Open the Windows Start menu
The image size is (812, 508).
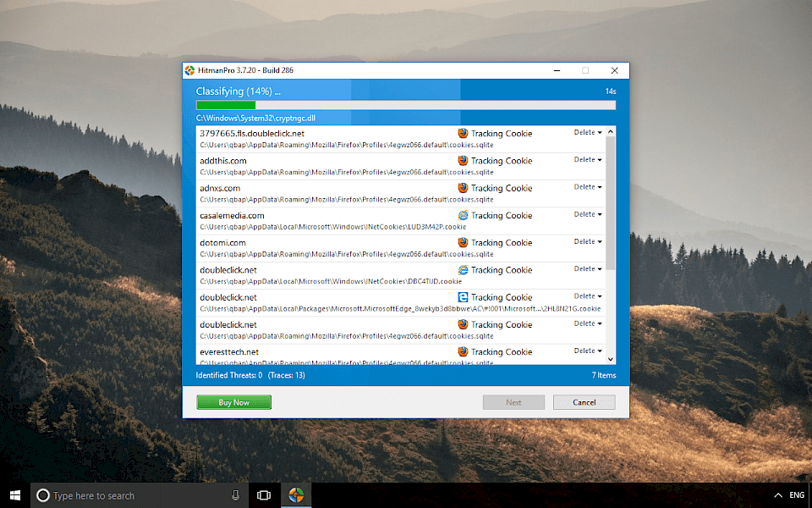pos(15,495)
